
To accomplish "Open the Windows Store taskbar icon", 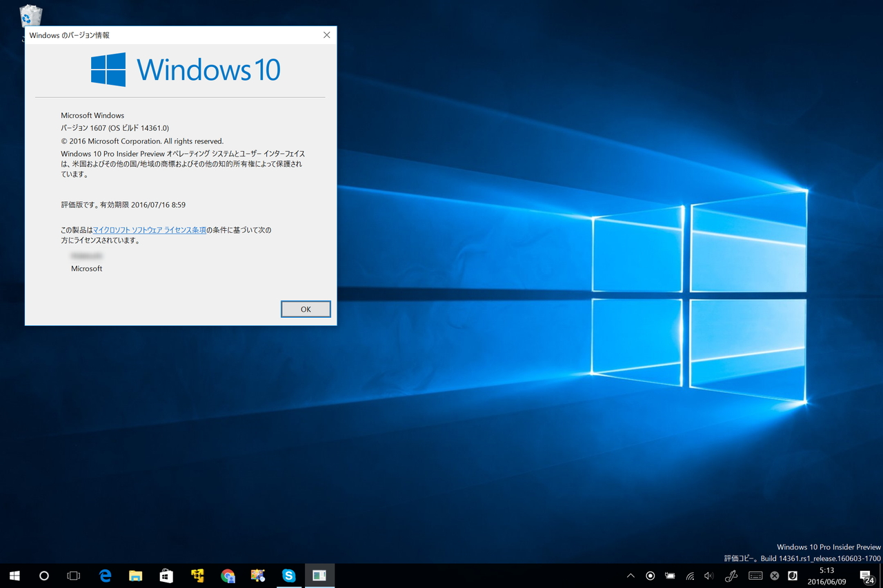I will click(x=166, y=576).
